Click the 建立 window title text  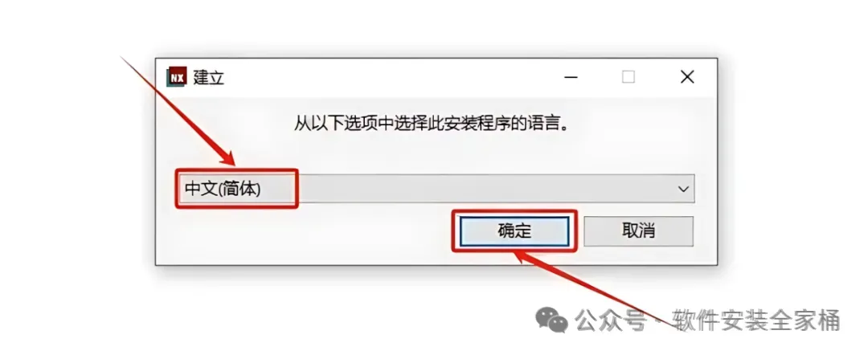[209, 77]
